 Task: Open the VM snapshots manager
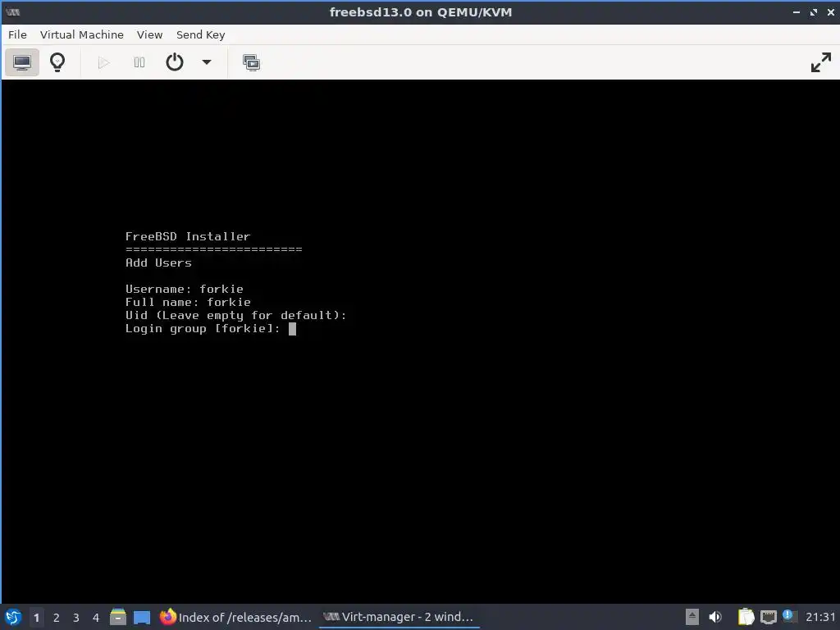(x=251, y=62)
